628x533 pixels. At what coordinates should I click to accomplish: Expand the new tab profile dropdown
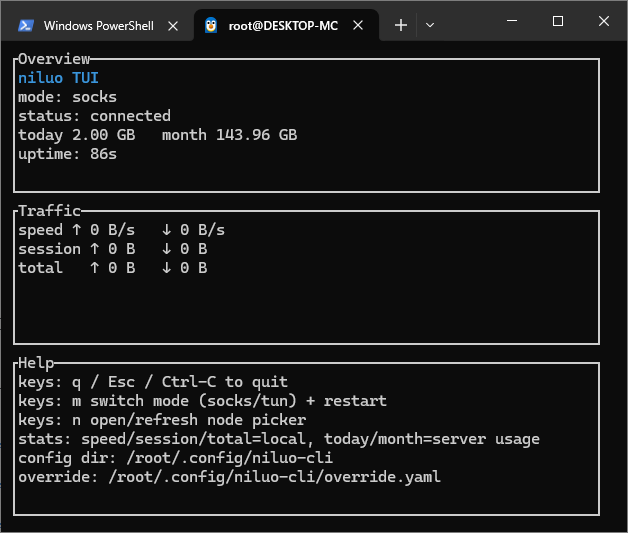pyautogui.click(x=430, y=25)
